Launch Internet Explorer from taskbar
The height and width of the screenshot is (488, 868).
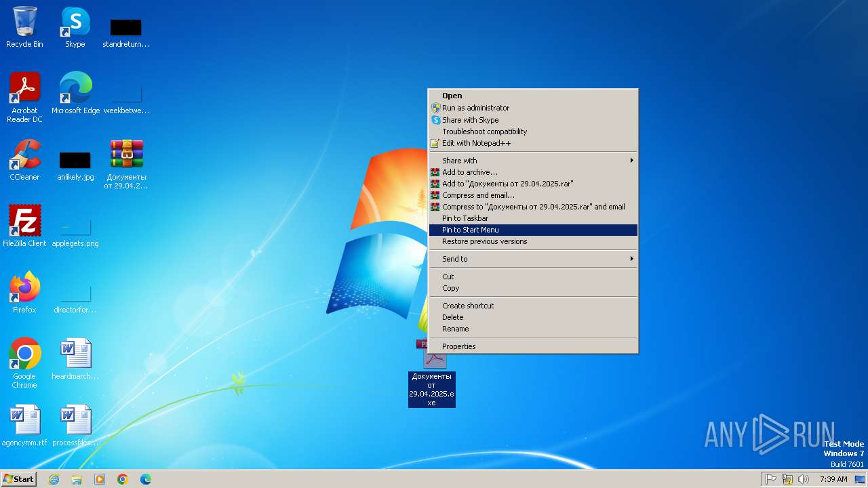coord(54,479)
